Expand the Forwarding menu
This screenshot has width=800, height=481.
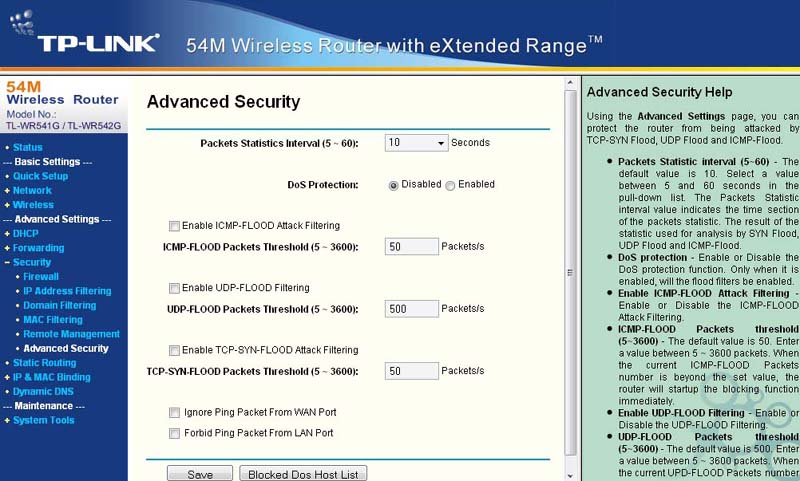pos(38,248)
